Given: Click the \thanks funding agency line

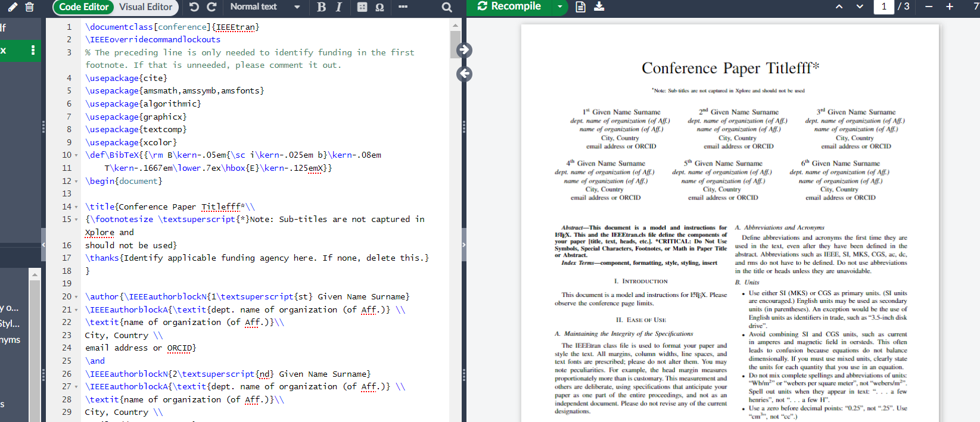Looking at the screenshot, I should coord(257,258).
